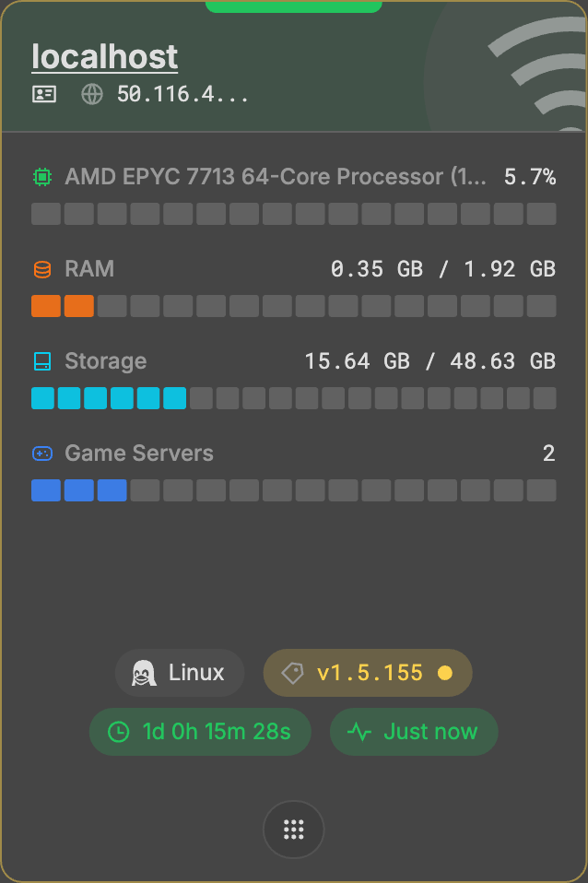Click the clock icon in the uptime badge

pyautogui.click(x=119, y=733)
